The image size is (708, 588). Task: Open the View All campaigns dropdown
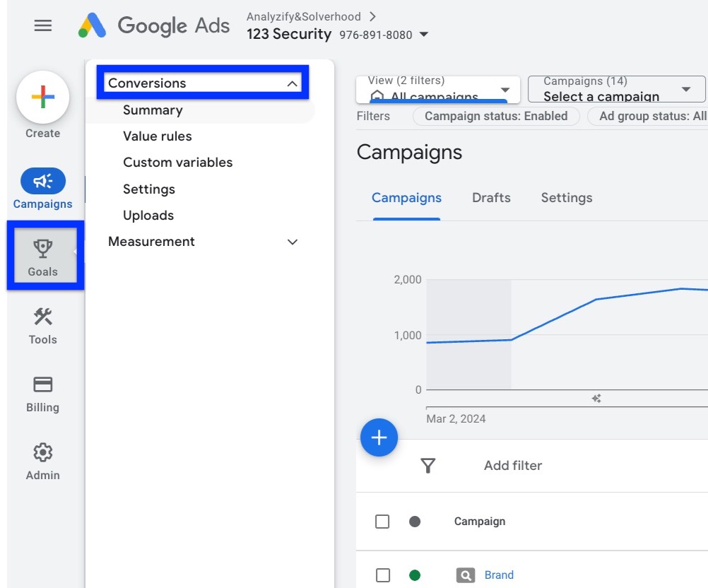pos(438,89)
